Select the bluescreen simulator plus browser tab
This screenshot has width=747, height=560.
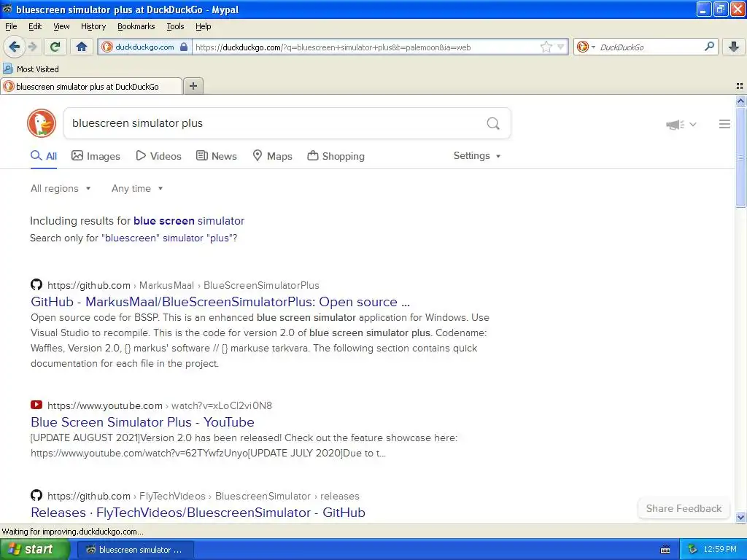click(91, 86)
